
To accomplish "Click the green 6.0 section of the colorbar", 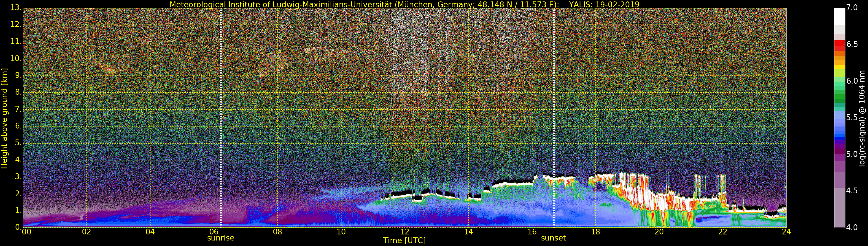I will click(x=839, y=82).
